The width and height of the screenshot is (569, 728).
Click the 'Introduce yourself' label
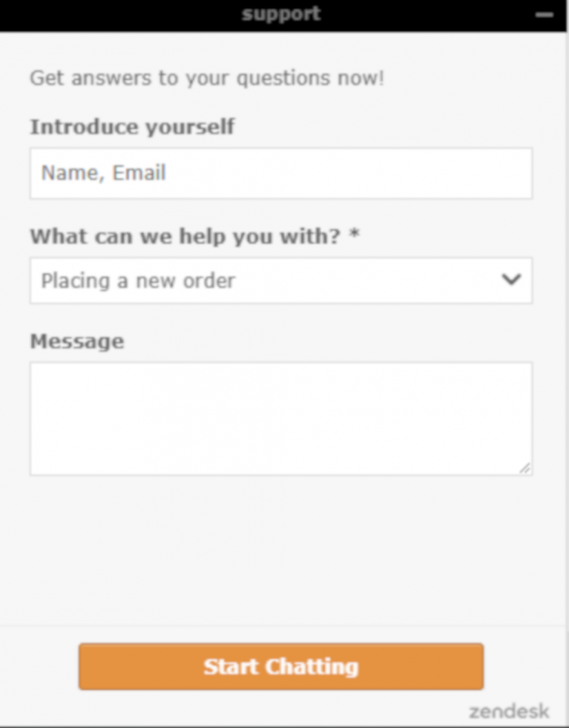tap(132, 127)
